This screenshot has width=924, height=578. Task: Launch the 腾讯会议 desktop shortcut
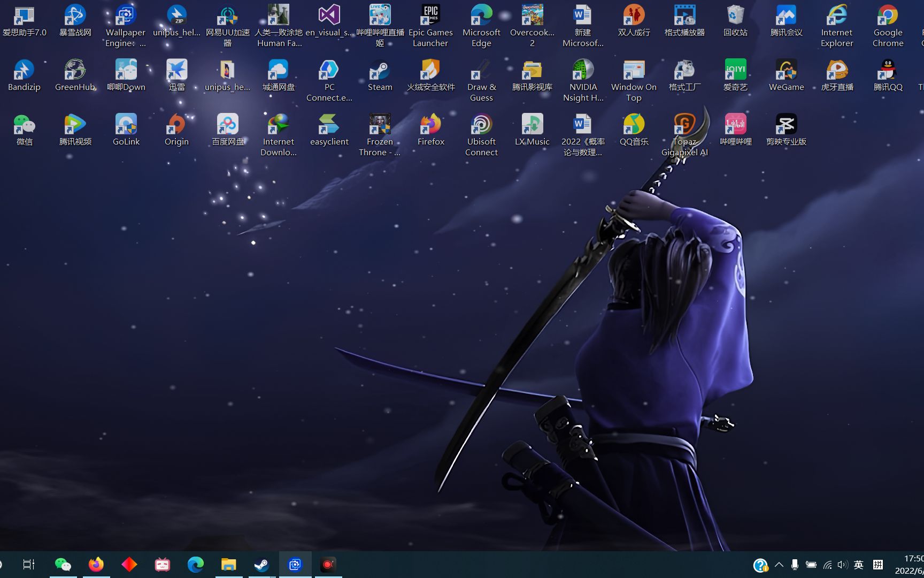click(x=786, y=21)
